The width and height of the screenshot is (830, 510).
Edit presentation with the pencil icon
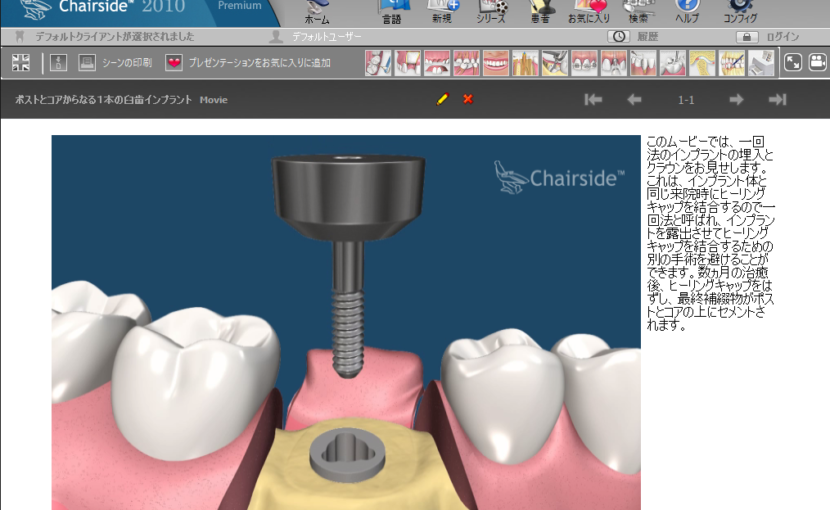[x=443, y=99]
